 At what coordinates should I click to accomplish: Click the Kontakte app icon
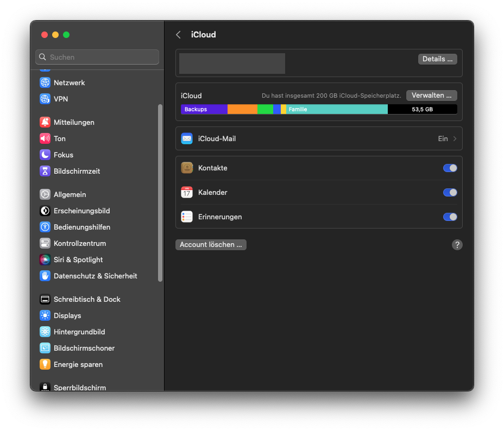[187, 168]
